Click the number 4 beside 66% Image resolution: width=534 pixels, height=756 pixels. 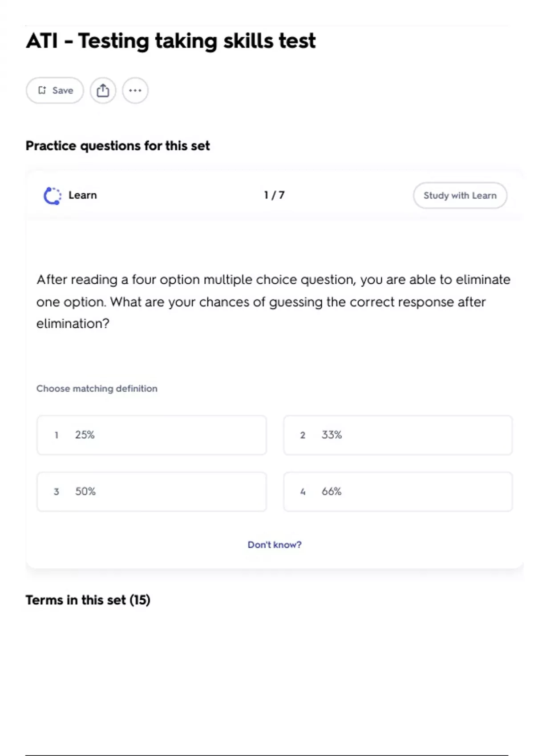click(x=303, y=491)
